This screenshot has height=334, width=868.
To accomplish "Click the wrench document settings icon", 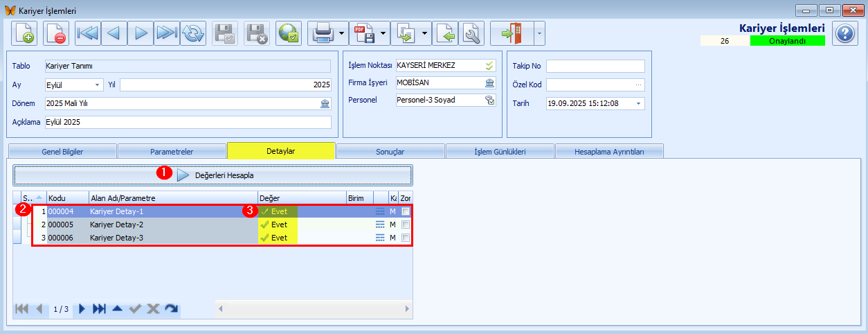I will 471,33.
